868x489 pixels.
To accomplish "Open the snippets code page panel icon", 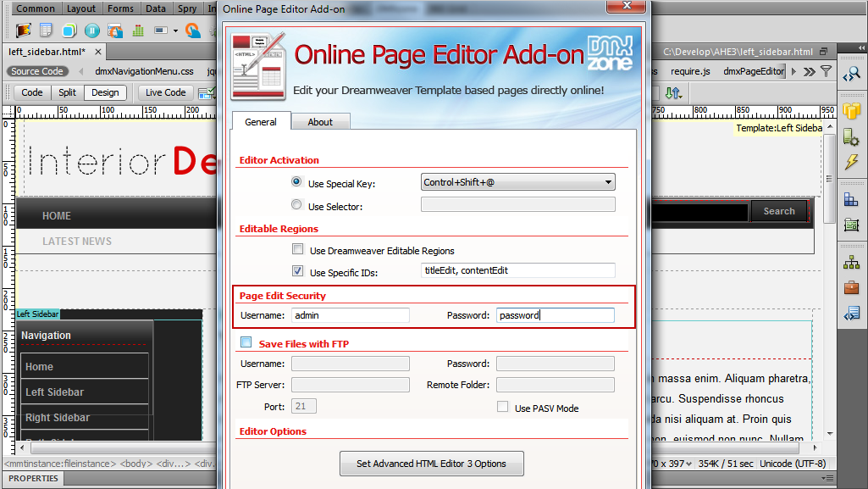I will (851, 314).
